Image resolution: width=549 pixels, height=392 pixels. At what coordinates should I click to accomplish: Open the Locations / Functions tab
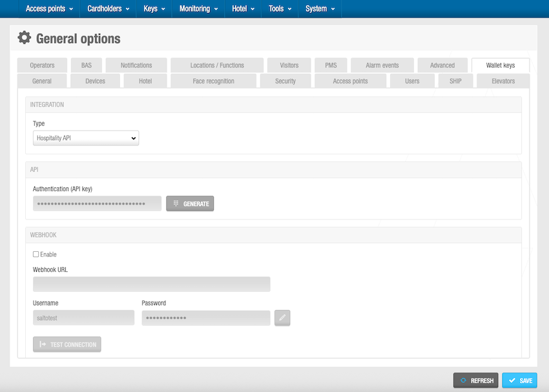click(217, 65)
